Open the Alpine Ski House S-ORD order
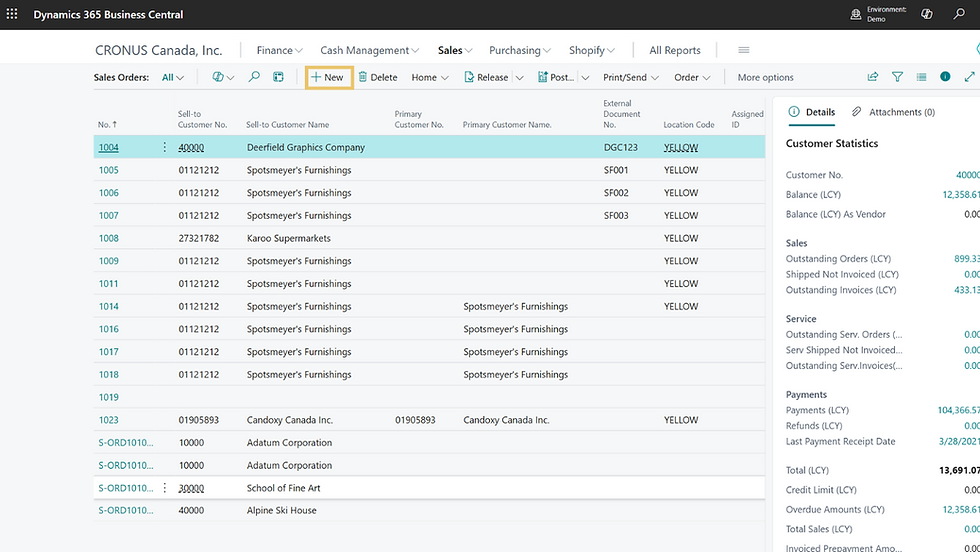This screenshot has width=980, height=552. (x=126, y=510)
